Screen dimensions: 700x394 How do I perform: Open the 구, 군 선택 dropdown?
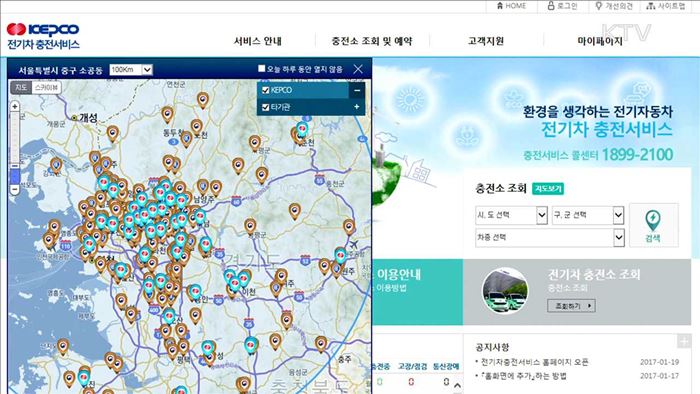[588, 215]
